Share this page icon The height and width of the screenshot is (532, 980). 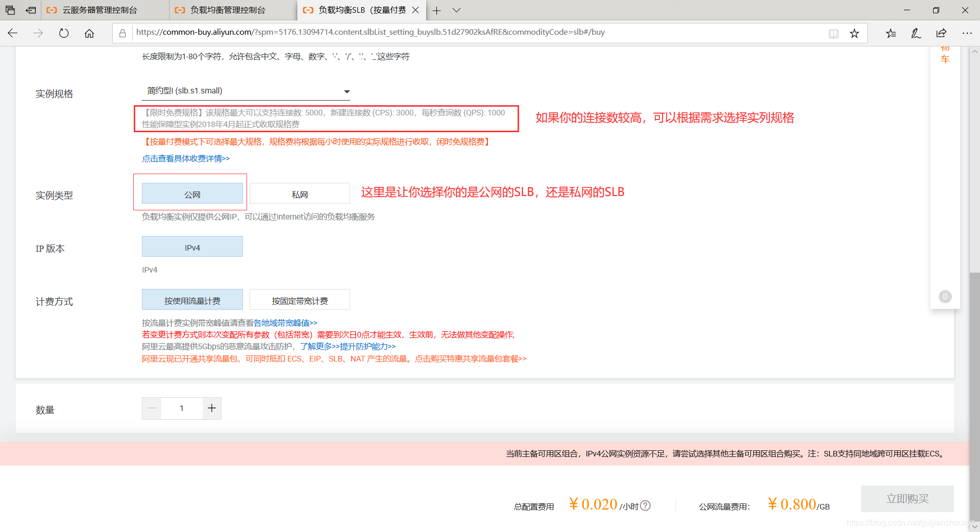coord(941,33)
